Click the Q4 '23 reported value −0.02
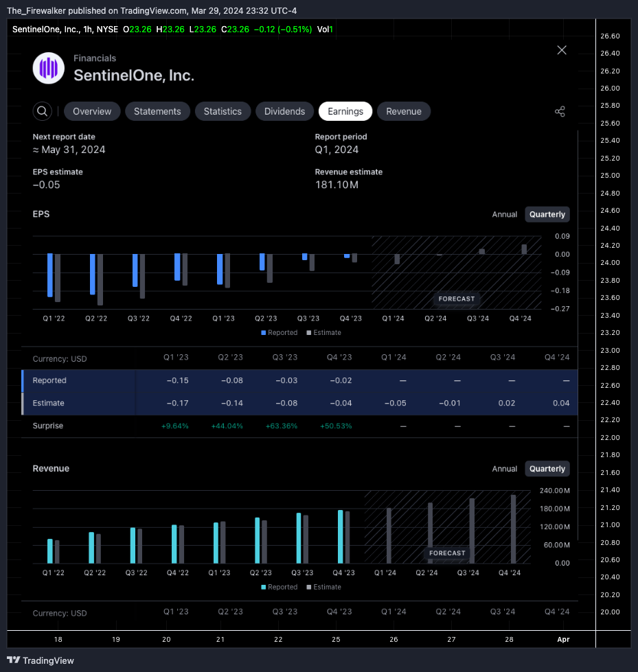Viewport: 638px width, 672px height. pos(341,380)
